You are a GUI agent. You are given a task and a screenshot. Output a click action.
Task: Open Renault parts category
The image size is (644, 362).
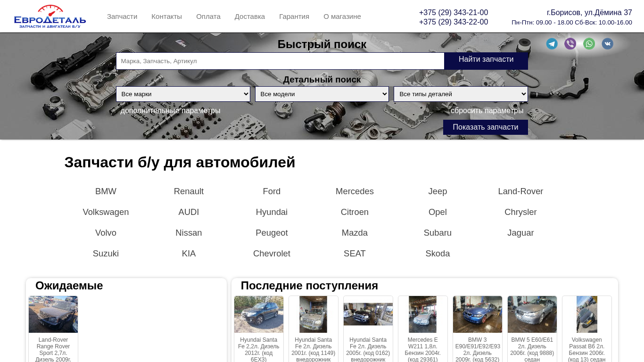tap(189, 191)
